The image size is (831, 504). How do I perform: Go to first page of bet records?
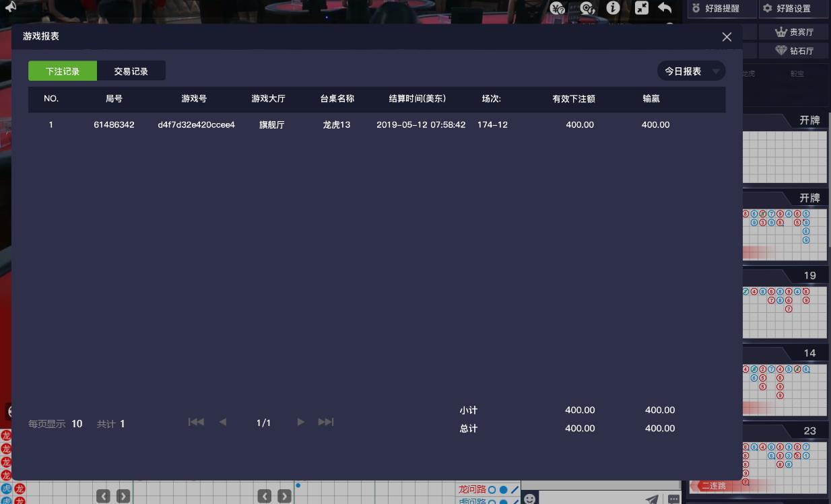pos(196,422)
